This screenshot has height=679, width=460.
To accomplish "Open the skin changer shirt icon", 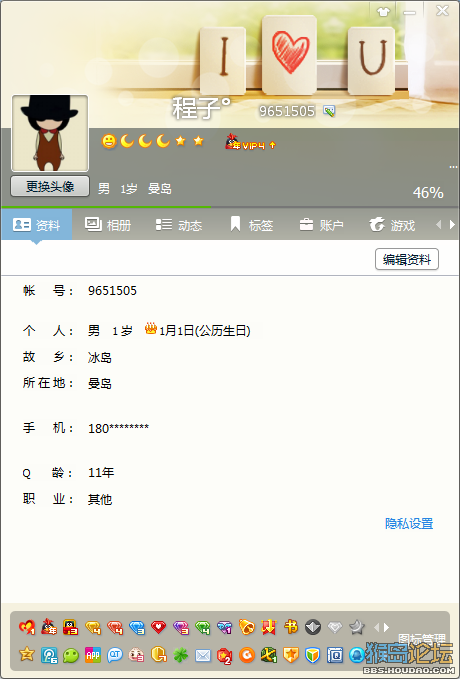I will [383, 12].
